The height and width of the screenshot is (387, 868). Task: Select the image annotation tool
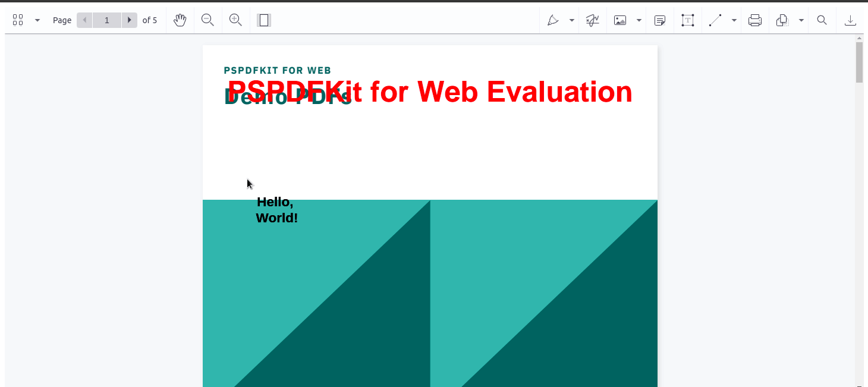click(619, 20)
